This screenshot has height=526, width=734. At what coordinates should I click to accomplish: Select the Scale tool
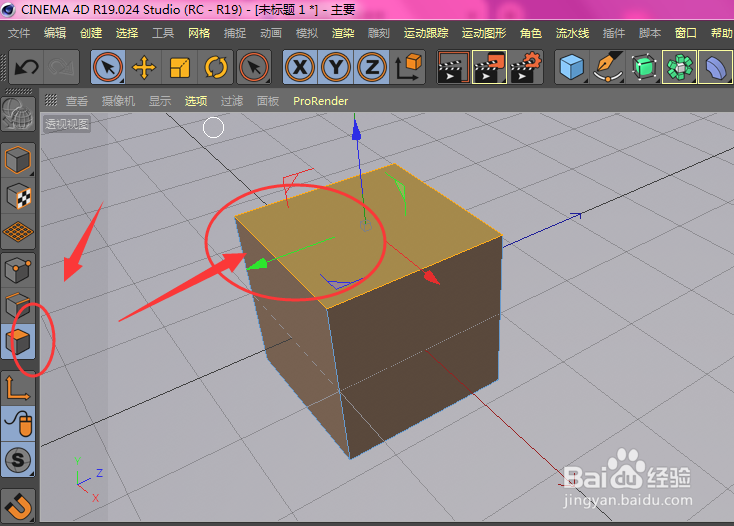(x=180, y=68)
